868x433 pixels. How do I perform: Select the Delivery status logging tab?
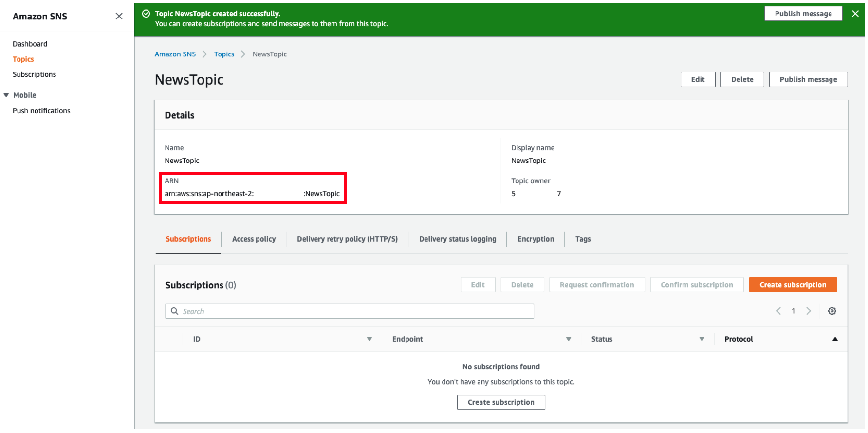point(458,239)
